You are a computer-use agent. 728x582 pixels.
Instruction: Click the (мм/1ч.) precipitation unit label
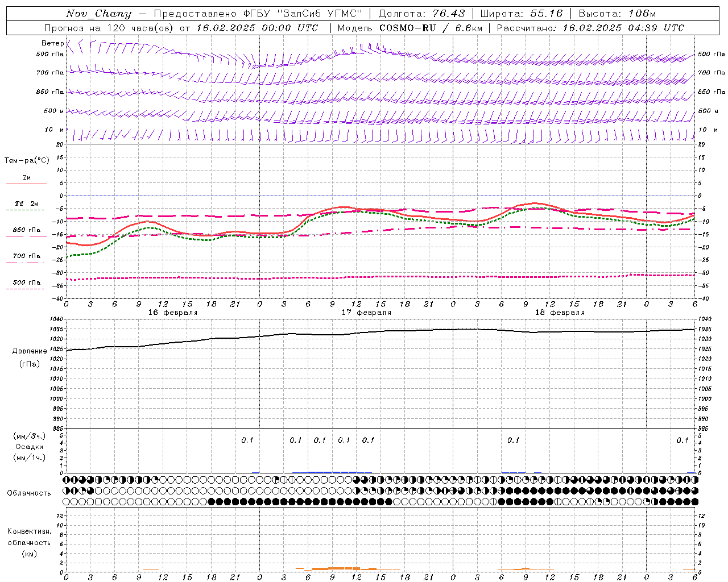pos(30,458)
